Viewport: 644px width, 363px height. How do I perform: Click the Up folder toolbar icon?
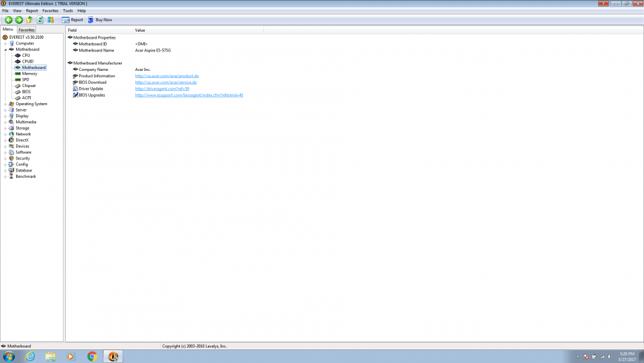[x=30, y=20]
